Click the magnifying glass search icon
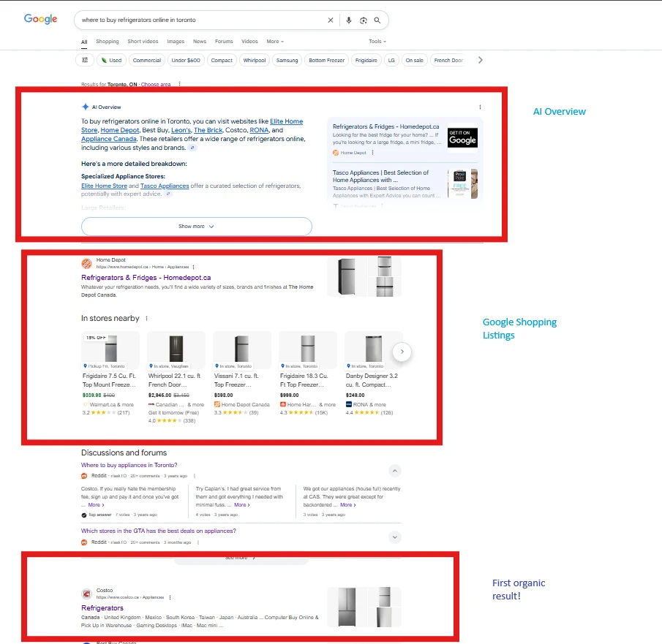 pos(377,20)
